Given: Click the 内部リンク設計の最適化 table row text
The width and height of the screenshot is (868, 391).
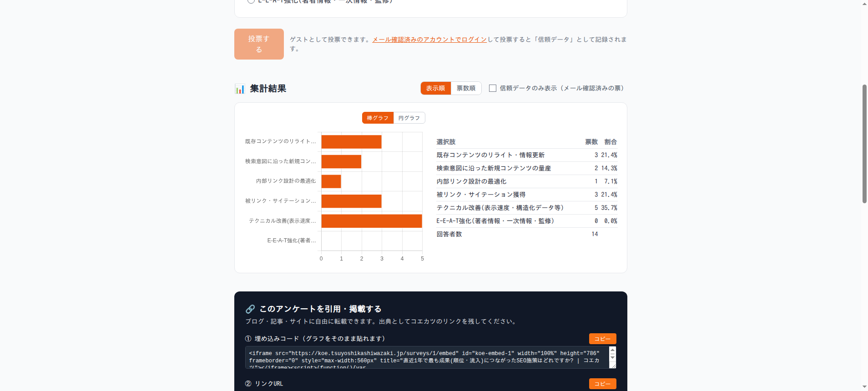Looking at the screenshot, I should click(471, 181).
